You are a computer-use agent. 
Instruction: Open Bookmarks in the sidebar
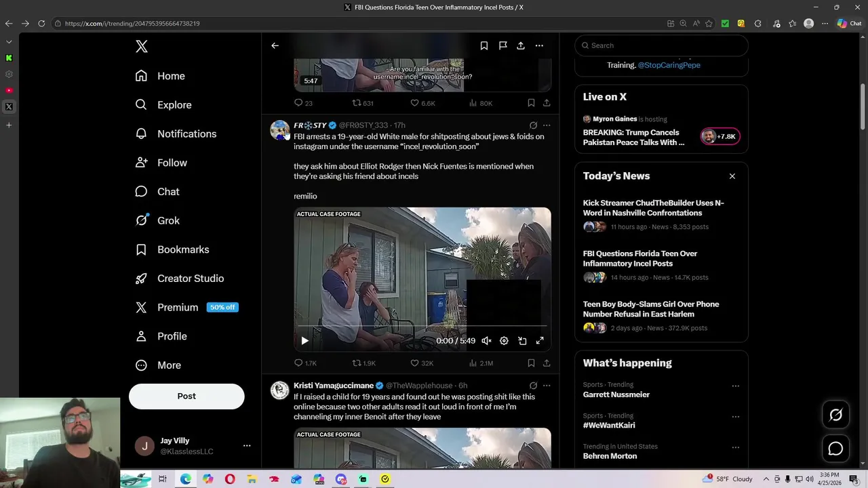(x=172, y=249)
